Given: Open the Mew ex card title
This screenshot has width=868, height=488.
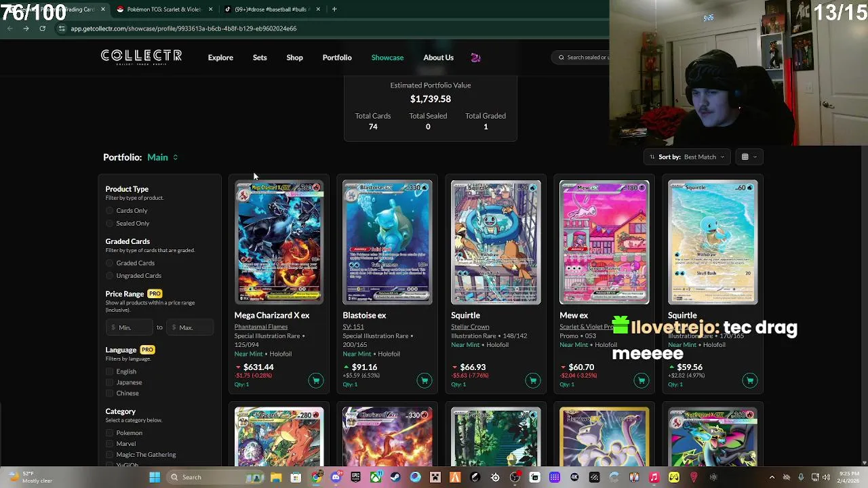Looking at the screenshot, I should pos(574,315).
